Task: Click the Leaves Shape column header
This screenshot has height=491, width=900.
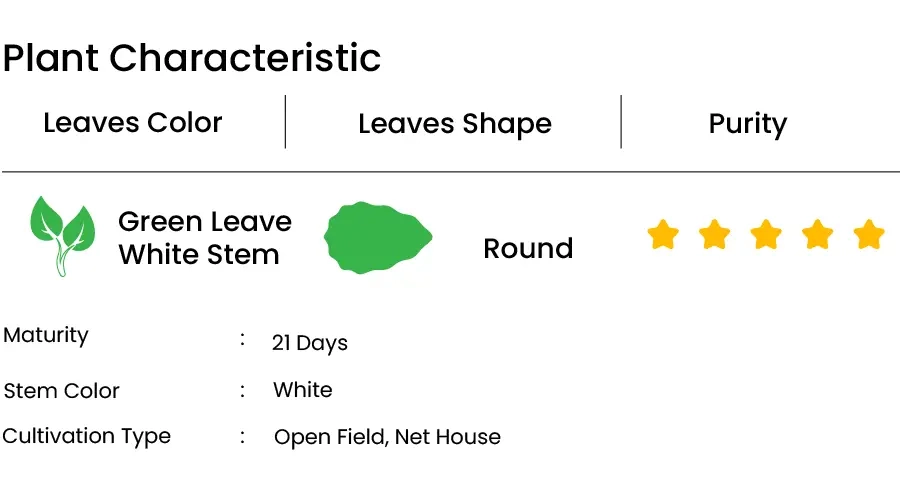Action: coord(455,124)
